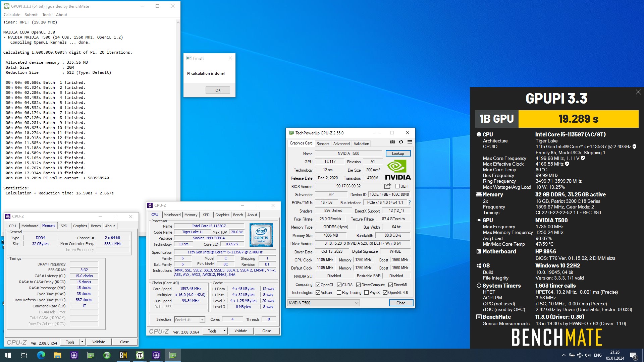The height and width of the screenshot is (362, 644).
Task: Click the GPU-Z Name field NVIDIA T500
Action: pos(348,154)
